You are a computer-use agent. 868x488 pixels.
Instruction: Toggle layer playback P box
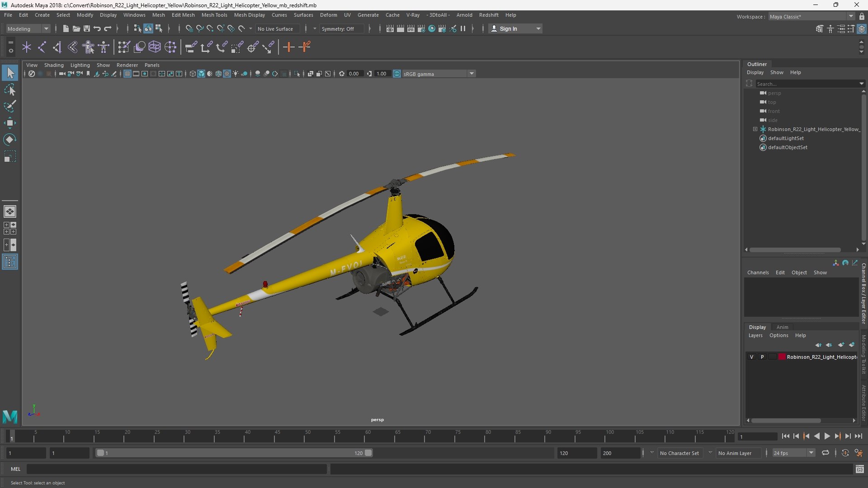pos(762,357)
